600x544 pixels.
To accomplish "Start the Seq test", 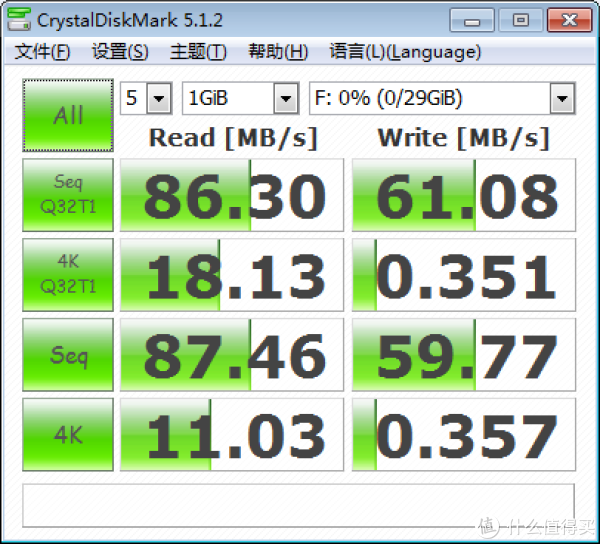I will (x=68, y=355).
